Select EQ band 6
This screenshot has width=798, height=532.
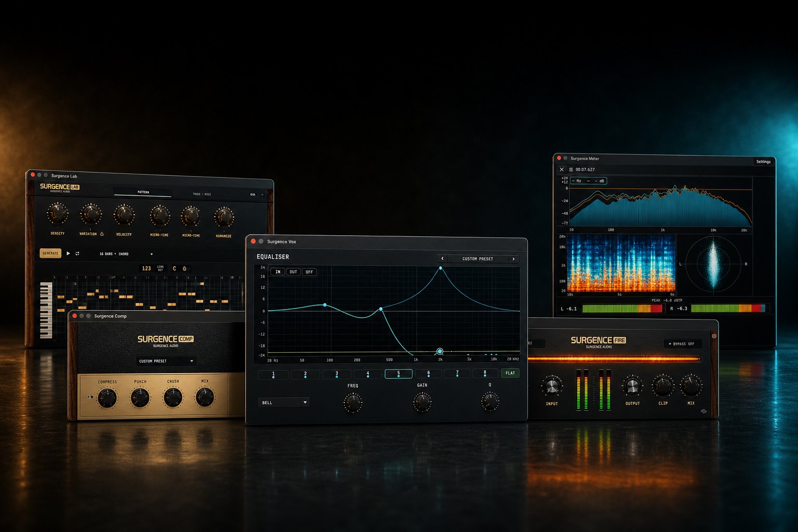point(429,374)
